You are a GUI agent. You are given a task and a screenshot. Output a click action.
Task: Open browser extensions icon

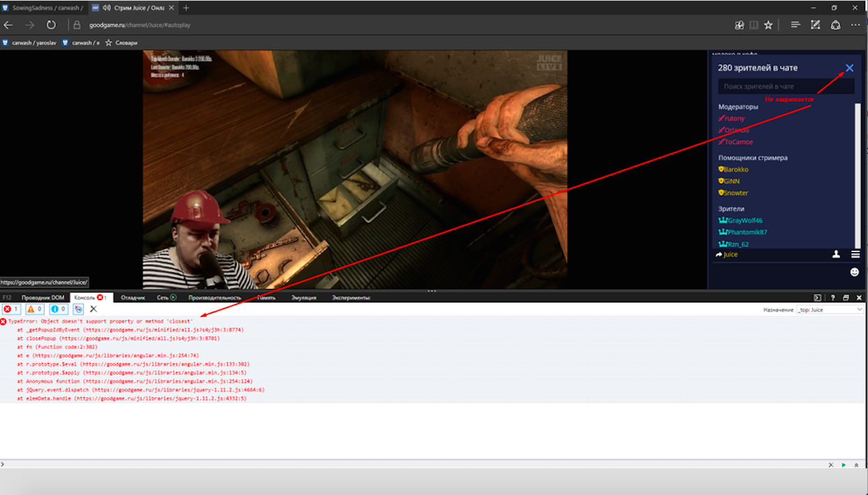pyautogui.click(x=740, y=25)
